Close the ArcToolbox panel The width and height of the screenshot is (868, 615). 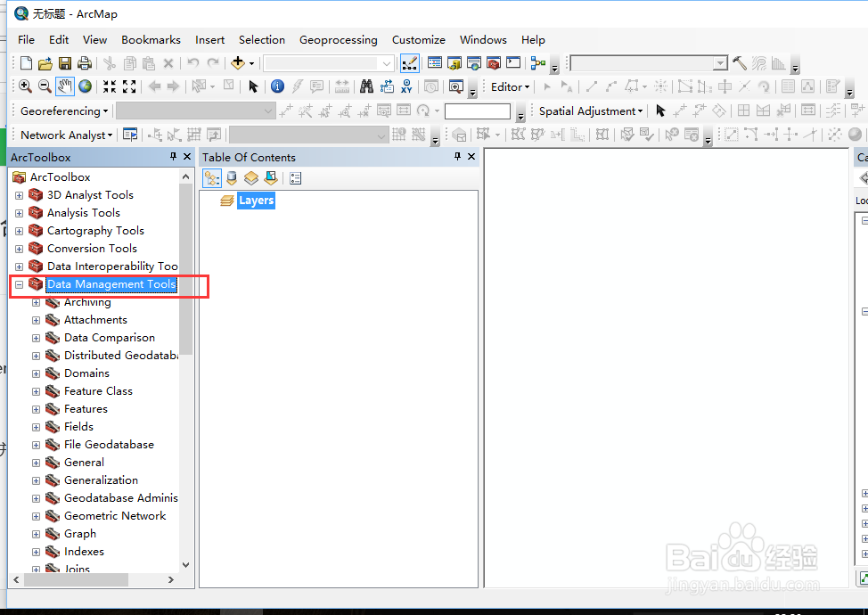187,157
